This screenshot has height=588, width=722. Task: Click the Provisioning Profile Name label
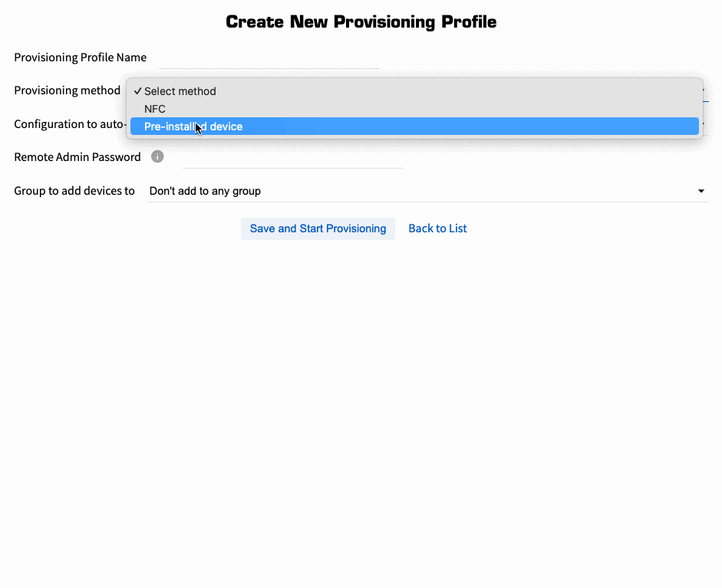(x=80, y=57)
